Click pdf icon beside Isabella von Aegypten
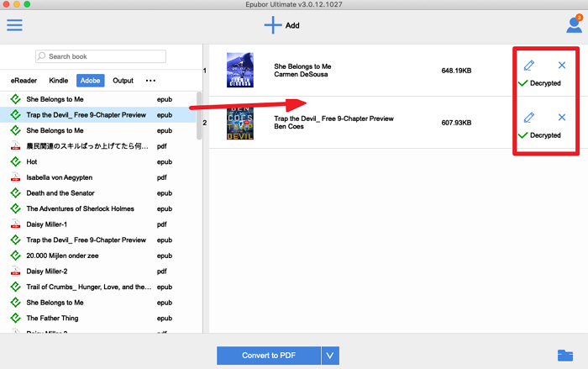588x369 pixels. pos(15,177)
